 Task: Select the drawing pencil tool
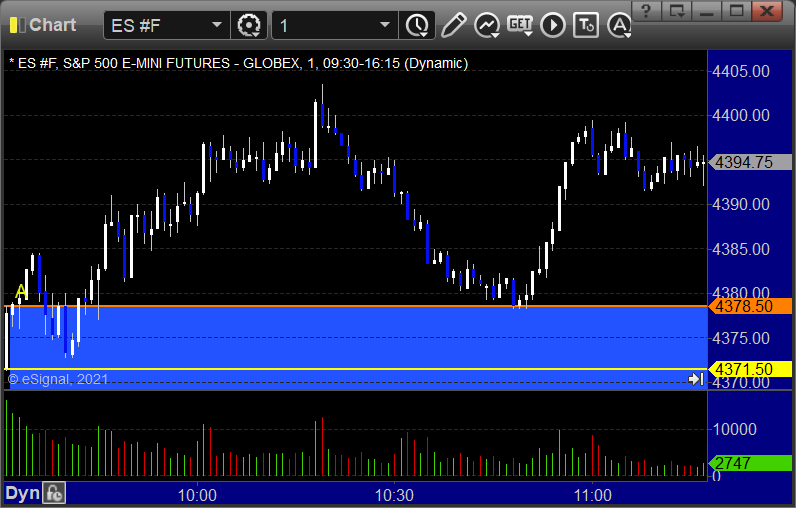pos(453,25)
